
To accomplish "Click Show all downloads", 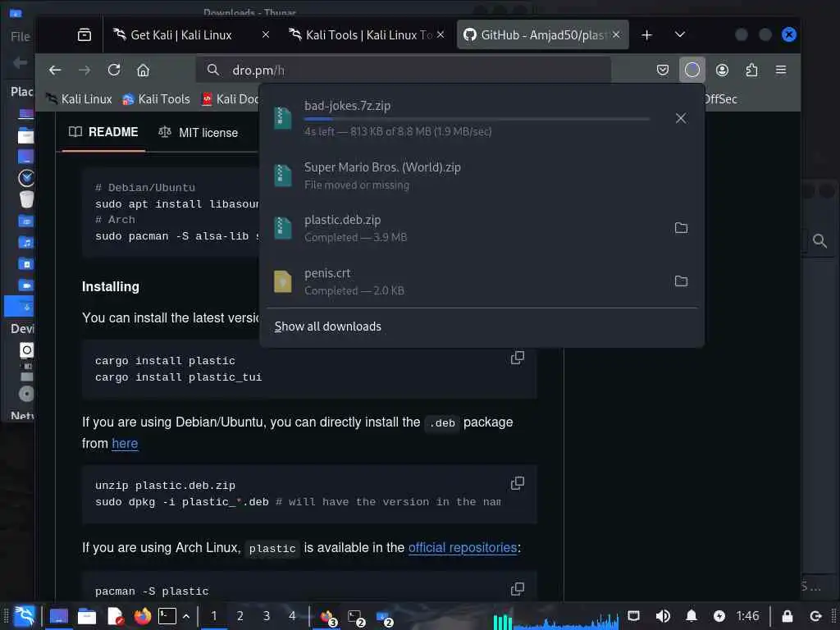I will click(x=328, y=326).
